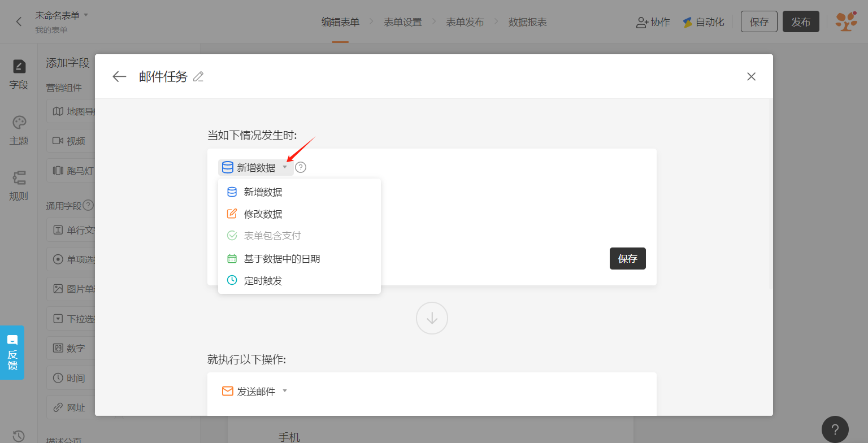Open the 规则 panel in left sidebar
868x443 pixels.
(19, 186)
